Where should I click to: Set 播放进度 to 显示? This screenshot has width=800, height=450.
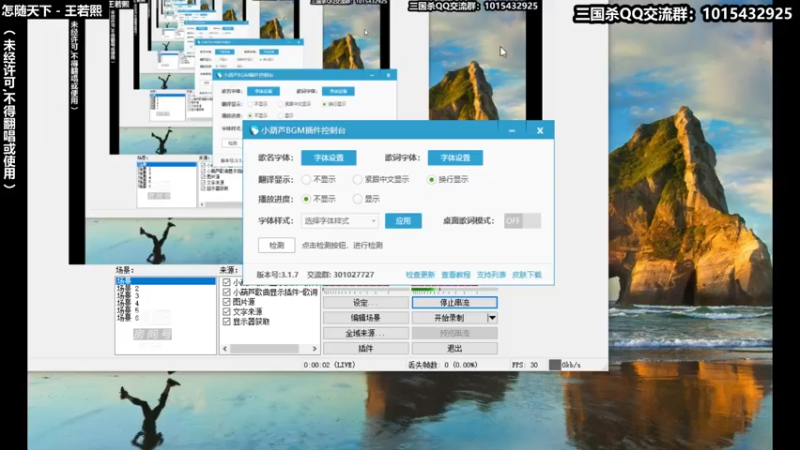tap(357, 199)
